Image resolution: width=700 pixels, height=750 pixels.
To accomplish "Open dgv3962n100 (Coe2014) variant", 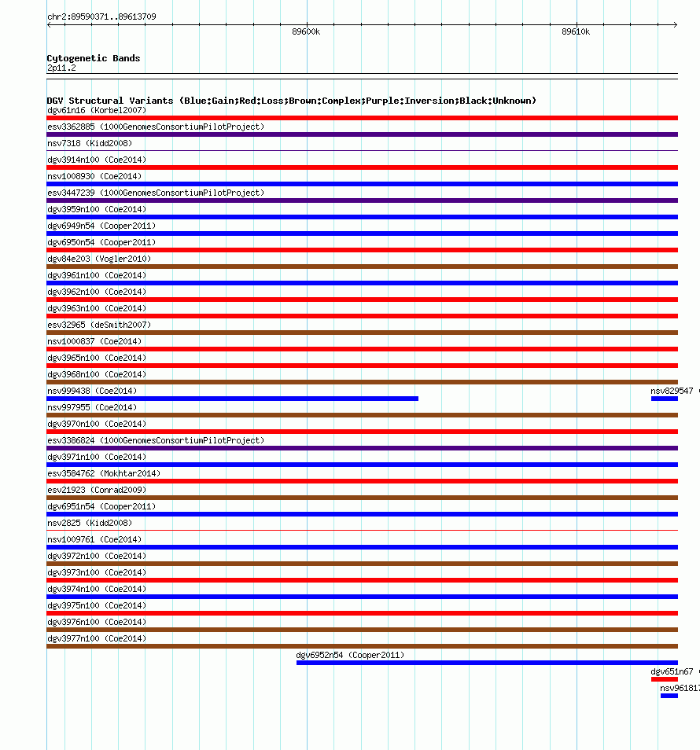I will pos(97,292).
